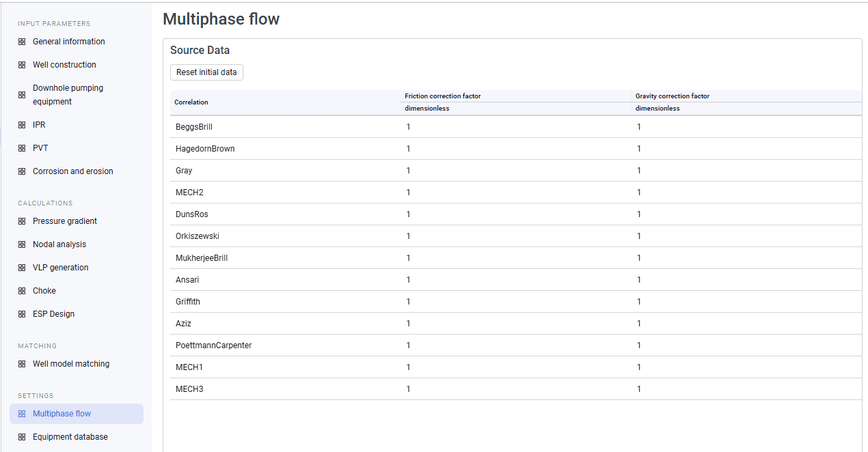Edit DunsRos gravity correction factor cell
Image resolution: width=868 pixels, height=452 pixels.
[x=746, y=214]
